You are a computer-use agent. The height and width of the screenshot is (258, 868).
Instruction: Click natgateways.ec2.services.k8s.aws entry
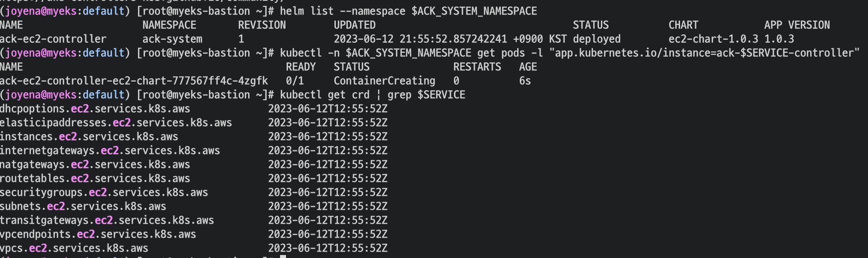[95, 164]
